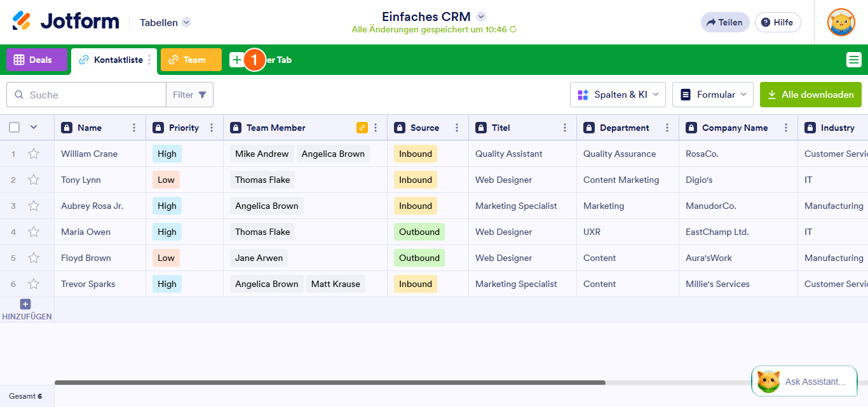Open the Ask Assistant chat

804,382
